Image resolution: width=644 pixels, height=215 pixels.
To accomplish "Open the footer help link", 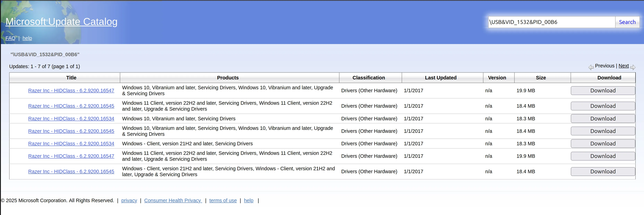I will click(249, 200).
